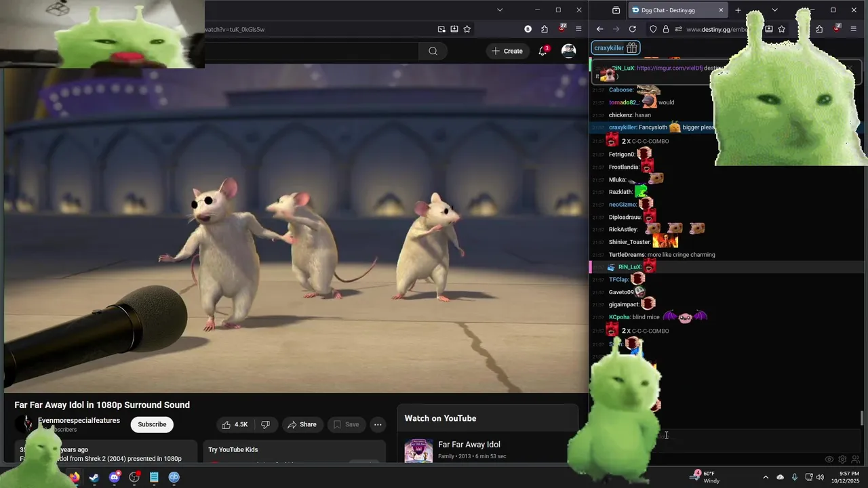Click the microphone tray icon

click(x=794, y=477)
